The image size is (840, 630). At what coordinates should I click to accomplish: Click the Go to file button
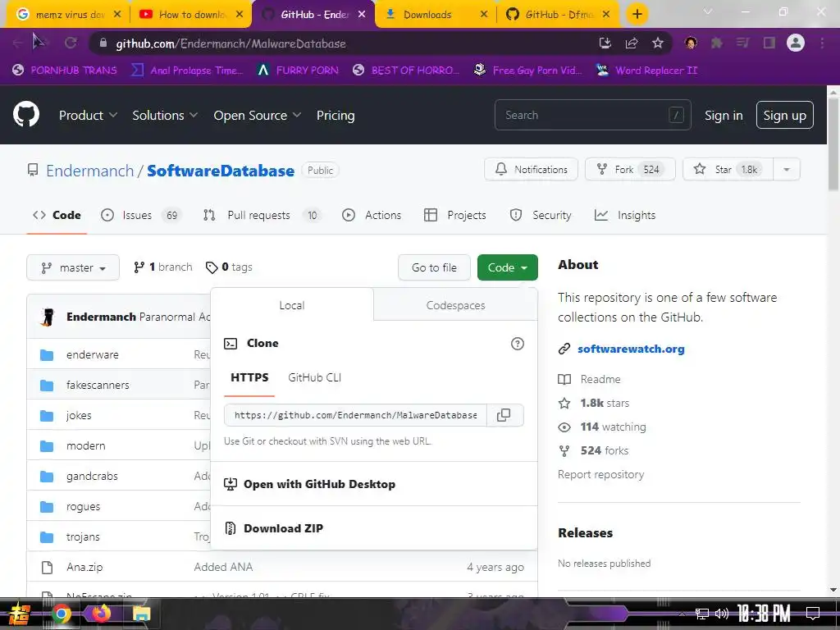[434, 267]
